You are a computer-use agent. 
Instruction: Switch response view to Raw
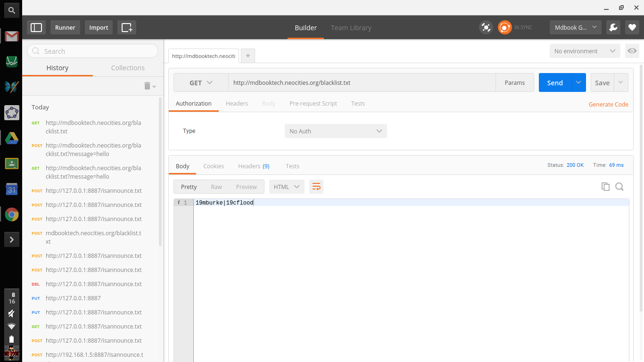(x=216, y=187)
